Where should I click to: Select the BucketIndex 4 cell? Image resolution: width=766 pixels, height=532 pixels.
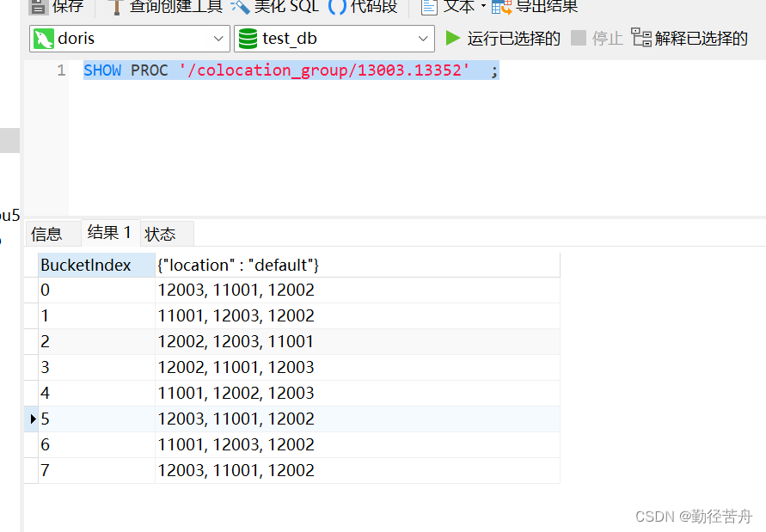97,394
